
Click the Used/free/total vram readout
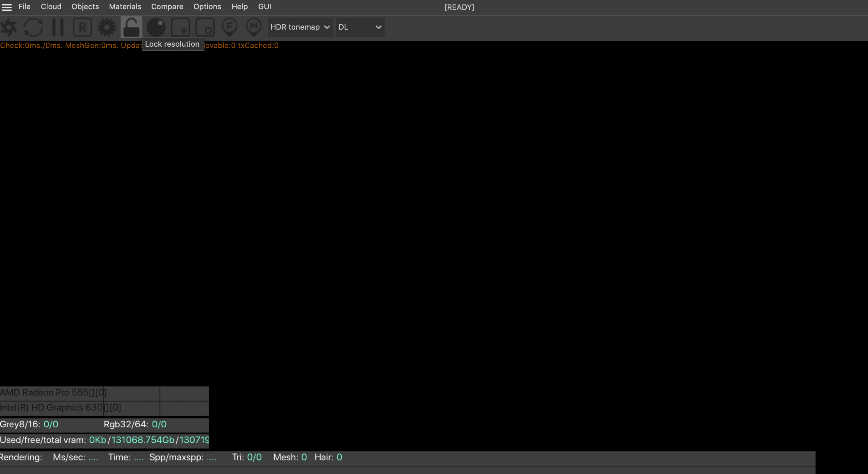[x=104, y=440]
